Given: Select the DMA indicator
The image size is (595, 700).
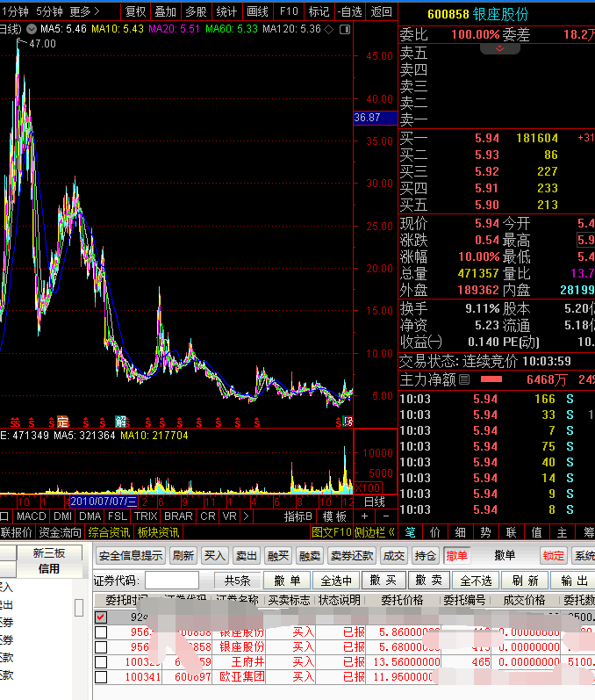Looking at the screenshot, I should [90, 516].
